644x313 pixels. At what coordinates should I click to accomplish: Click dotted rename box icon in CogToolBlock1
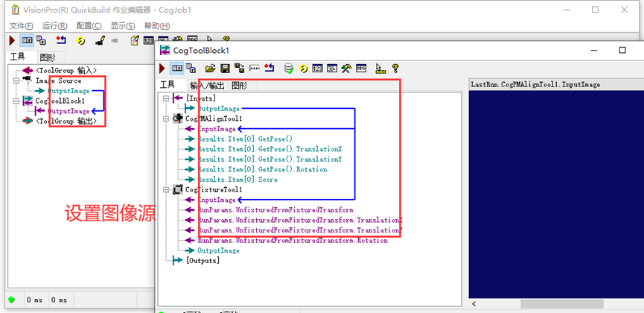tap(255, 69)
